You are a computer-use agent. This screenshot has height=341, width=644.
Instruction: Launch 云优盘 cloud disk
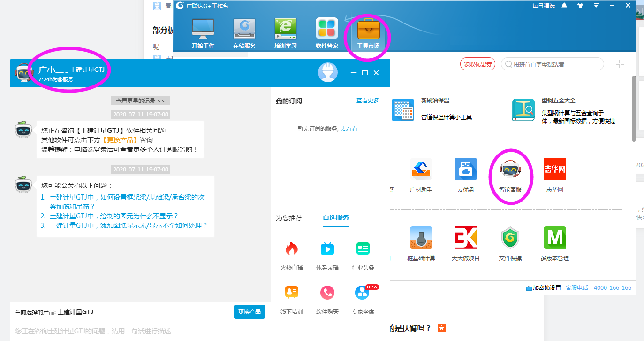coord(466,175)
